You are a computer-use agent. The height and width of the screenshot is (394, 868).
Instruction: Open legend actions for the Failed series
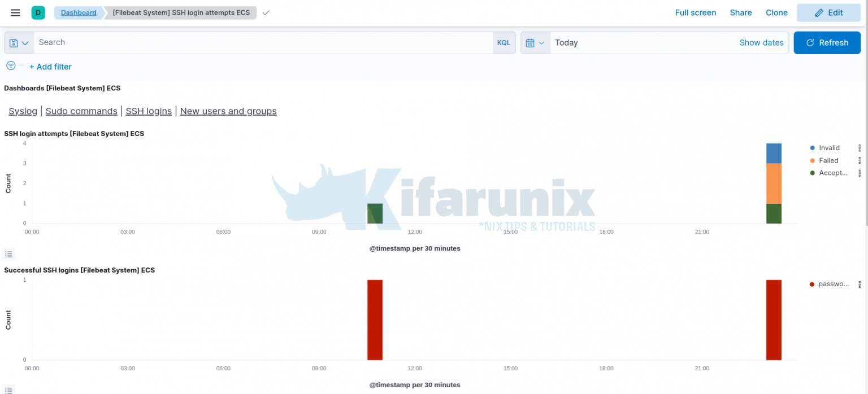pos(860,160)
